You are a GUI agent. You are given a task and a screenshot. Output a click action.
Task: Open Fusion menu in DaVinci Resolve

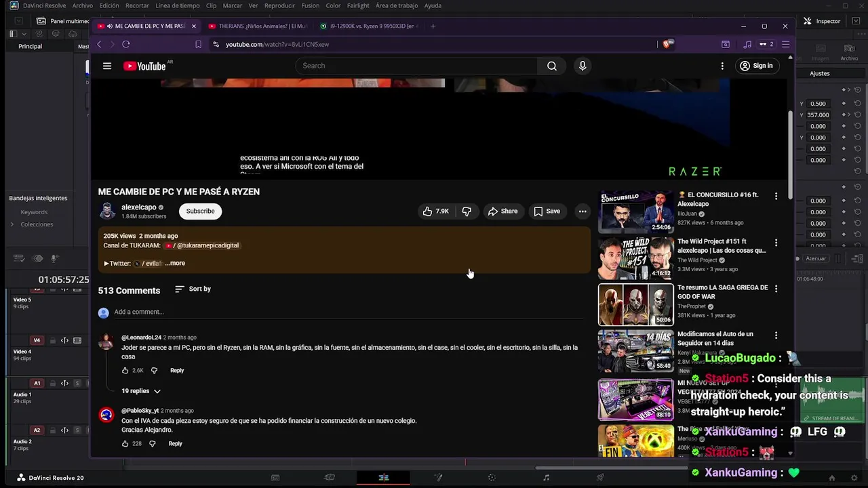point(311,5)
